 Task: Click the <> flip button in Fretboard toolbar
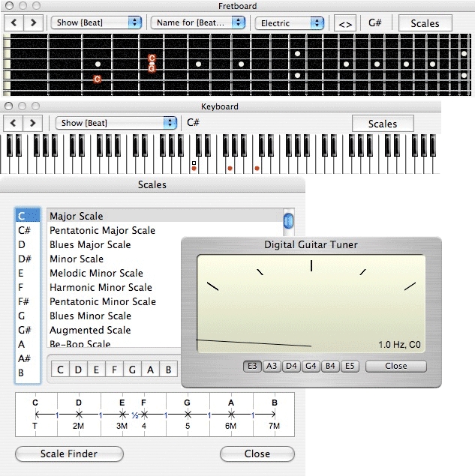(345, 23)
